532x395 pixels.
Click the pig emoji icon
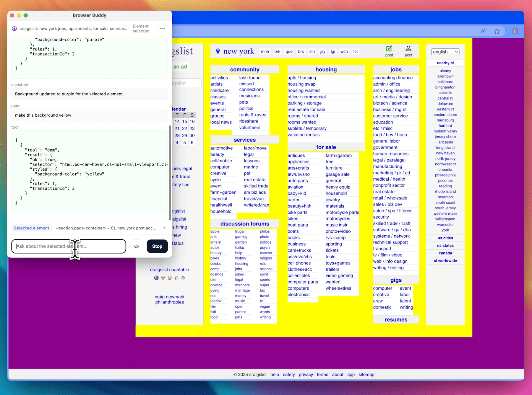(169, 278)
